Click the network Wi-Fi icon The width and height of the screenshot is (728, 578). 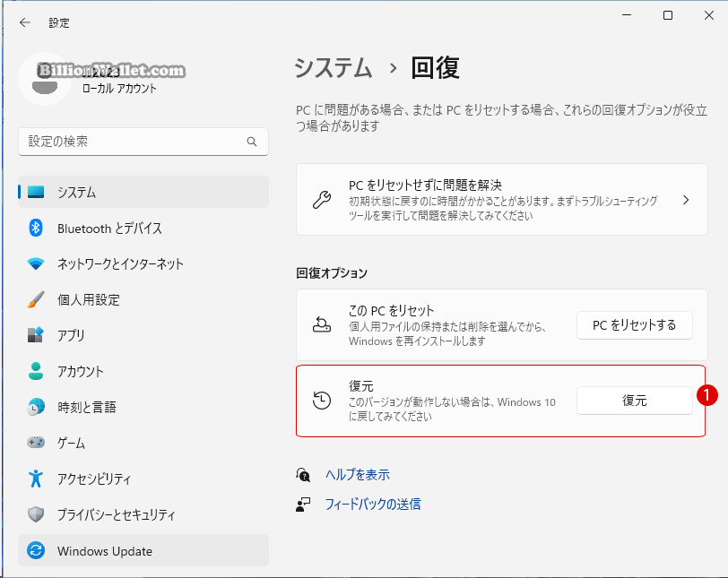pyautogui.click(x=36, y=263)
